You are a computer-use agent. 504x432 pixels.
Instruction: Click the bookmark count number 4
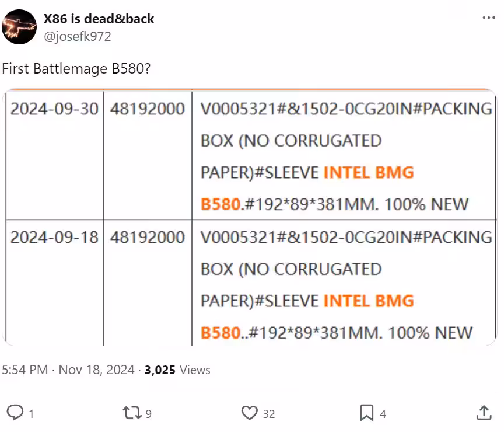pyautogui.click(x=383, y=414)
